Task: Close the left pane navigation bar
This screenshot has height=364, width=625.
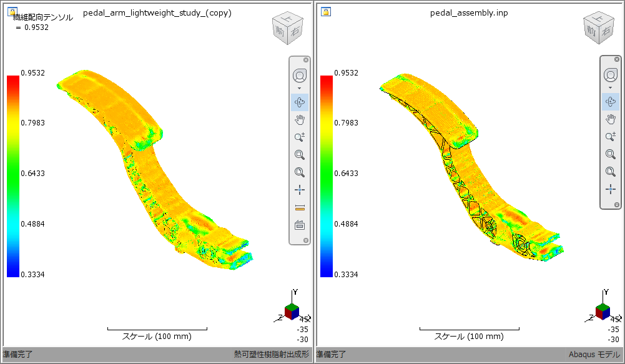Action: tap(306, 60)
